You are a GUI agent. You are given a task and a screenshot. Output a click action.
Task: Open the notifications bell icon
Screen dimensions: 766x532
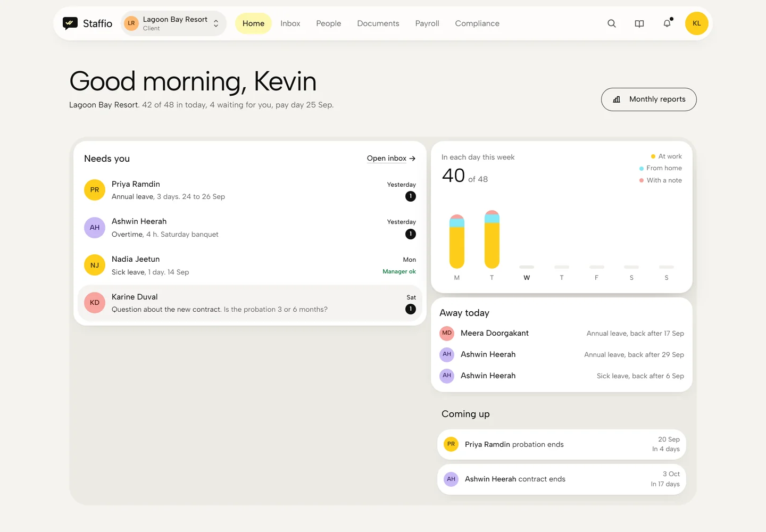tap(667, 23)
